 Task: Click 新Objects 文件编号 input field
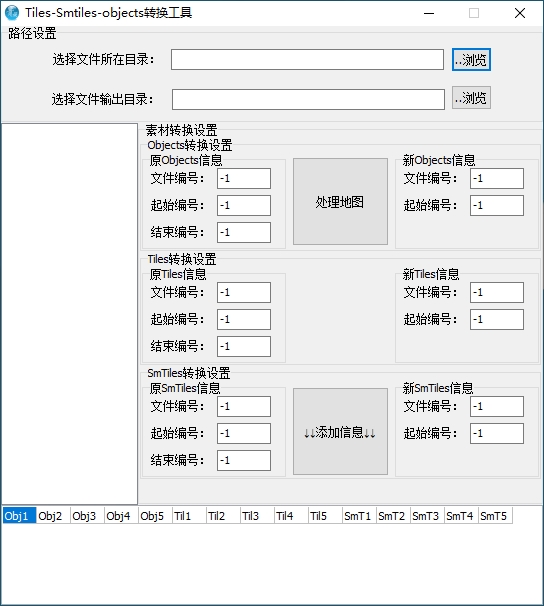[x=497, y=178]
